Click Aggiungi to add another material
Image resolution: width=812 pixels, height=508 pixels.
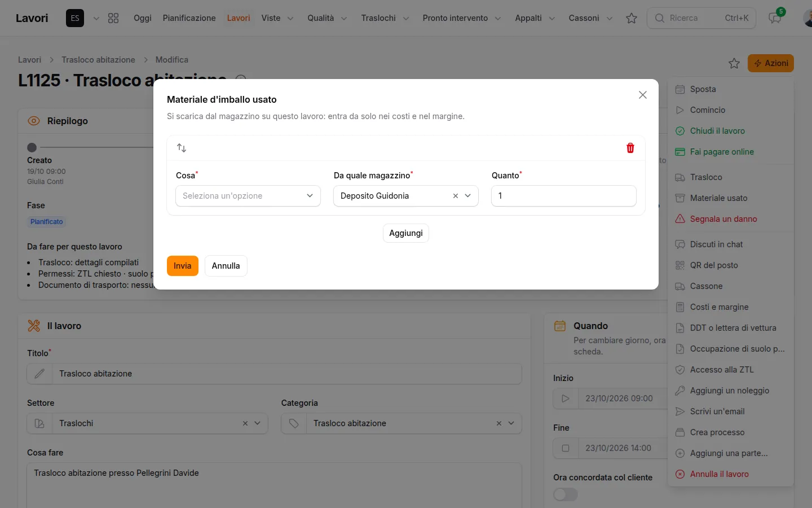406,233
